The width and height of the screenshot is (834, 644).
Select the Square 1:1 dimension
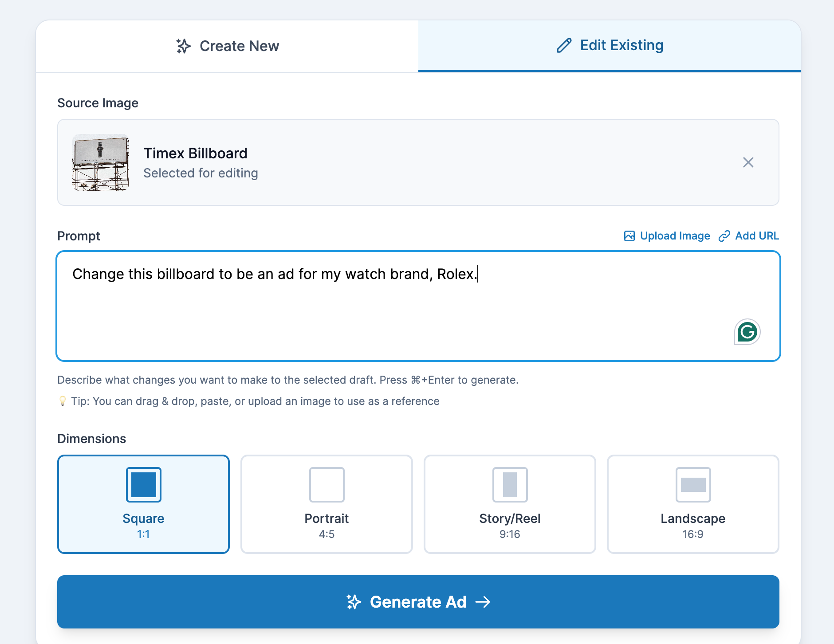[143, 504]
